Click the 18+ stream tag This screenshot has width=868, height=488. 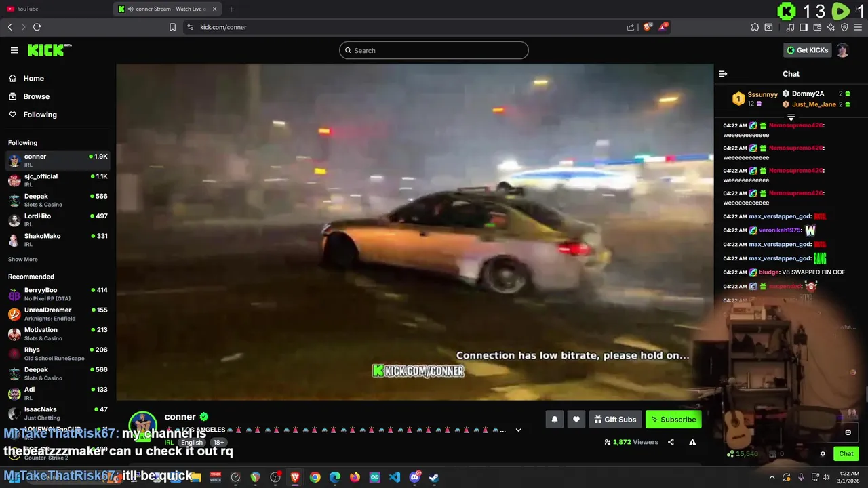tap(218, 443)
